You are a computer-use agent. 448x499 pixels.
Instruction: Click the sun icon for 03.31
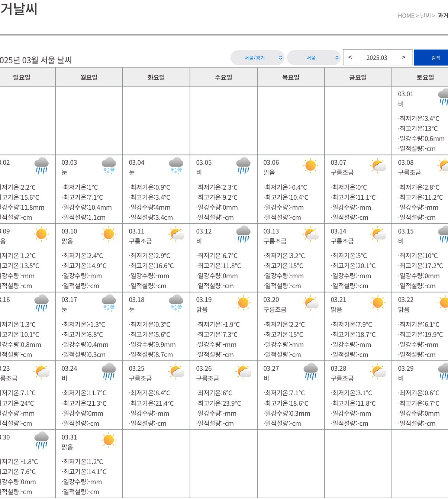tap(109, 440)
